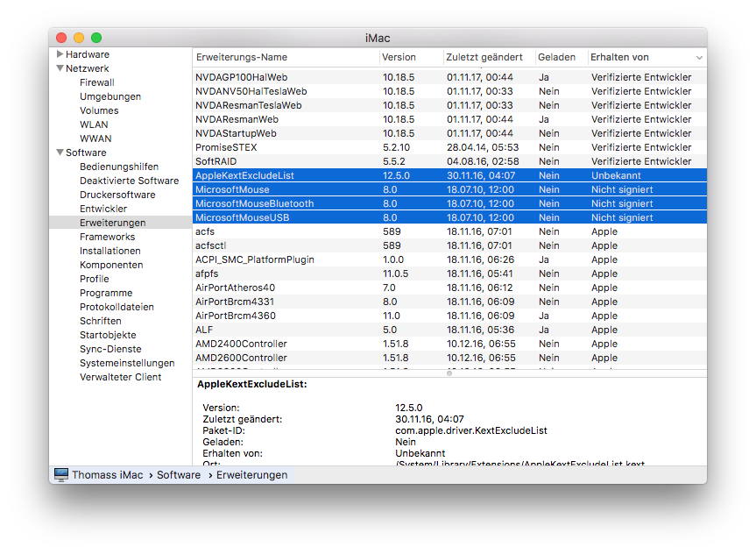Image resolution: width=756 pixels, height=554 pixels.
Task: Select AMD2400Controller row
Action: click(x=449, y=343)
